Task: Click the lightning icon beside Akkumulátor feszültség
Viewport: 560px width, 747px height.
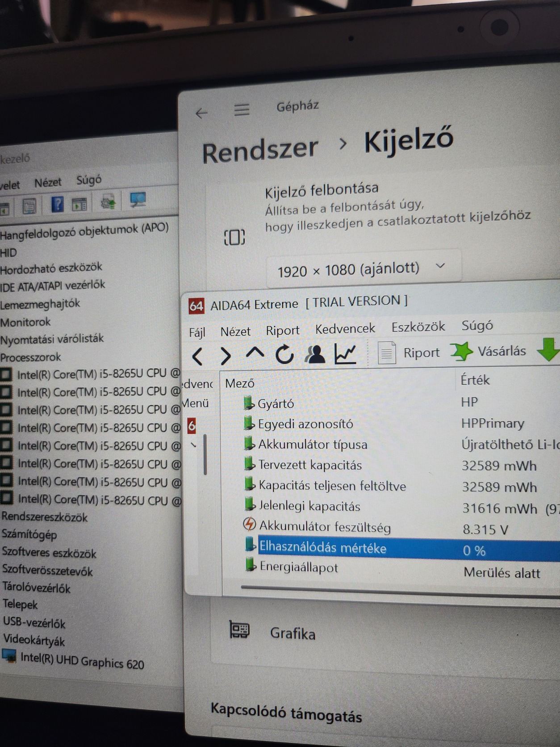Action: [249, 524]
